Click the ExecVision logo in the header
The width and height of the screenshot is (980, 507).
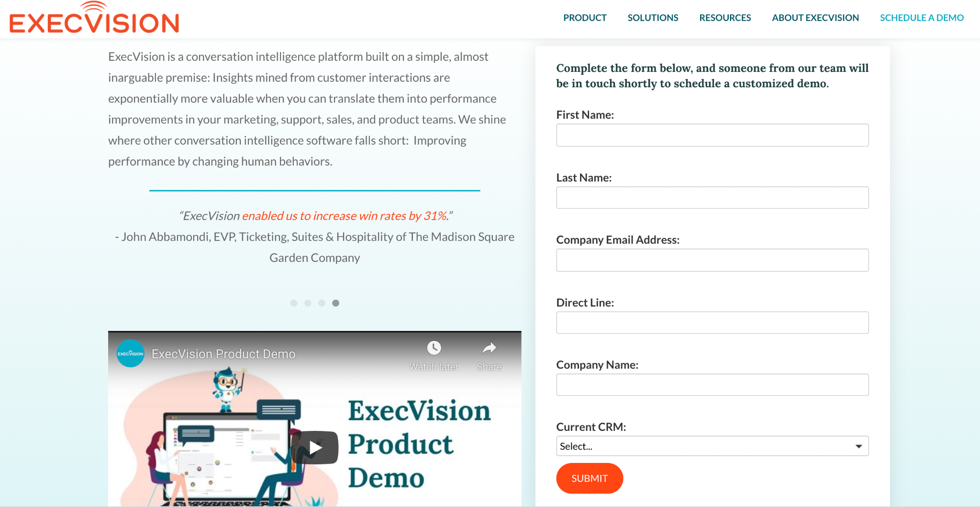click(x=94, y=18)
